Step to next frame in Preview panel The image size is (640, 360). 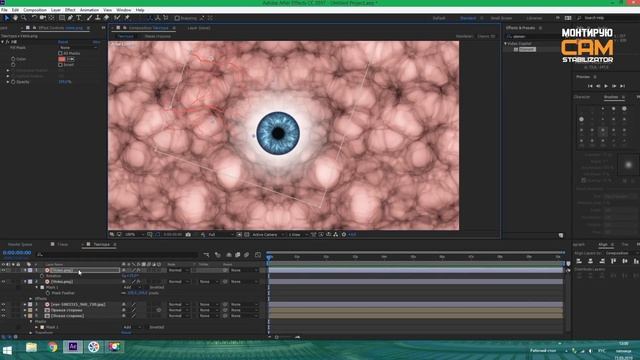tap(614, 86)
